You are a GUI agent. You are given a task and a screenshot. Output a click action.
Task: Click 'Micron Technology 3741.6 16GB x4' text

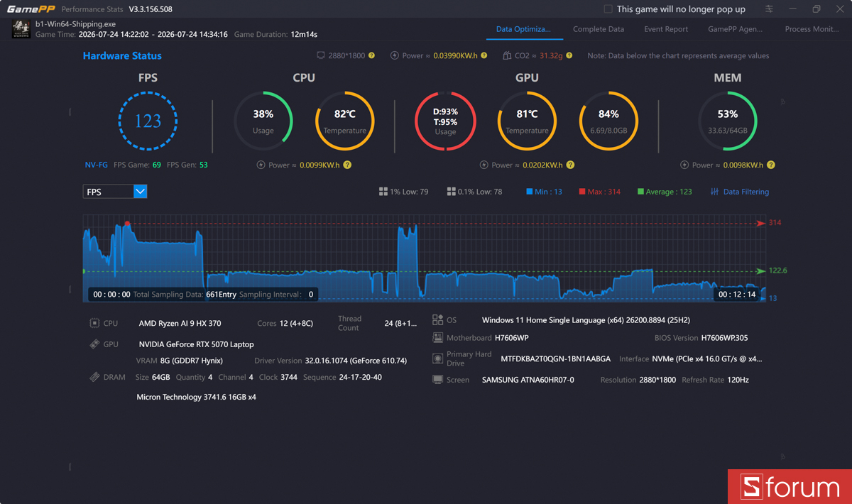tap(197, 397)
